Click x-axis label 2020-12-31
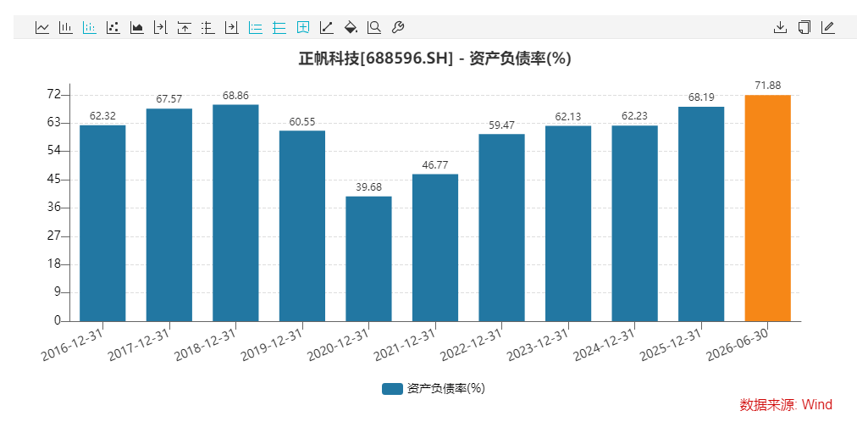 click(x=339, y=347)
